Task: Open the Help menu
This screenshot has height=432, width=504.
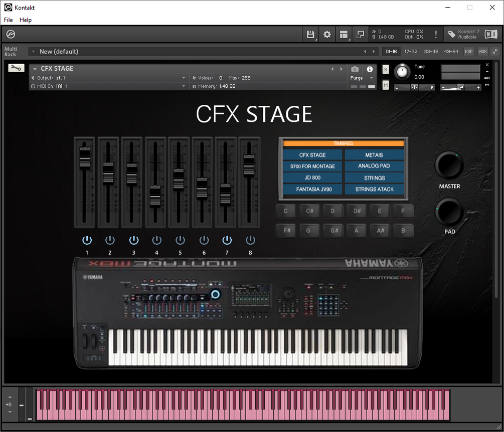Action: pos(26,20)
